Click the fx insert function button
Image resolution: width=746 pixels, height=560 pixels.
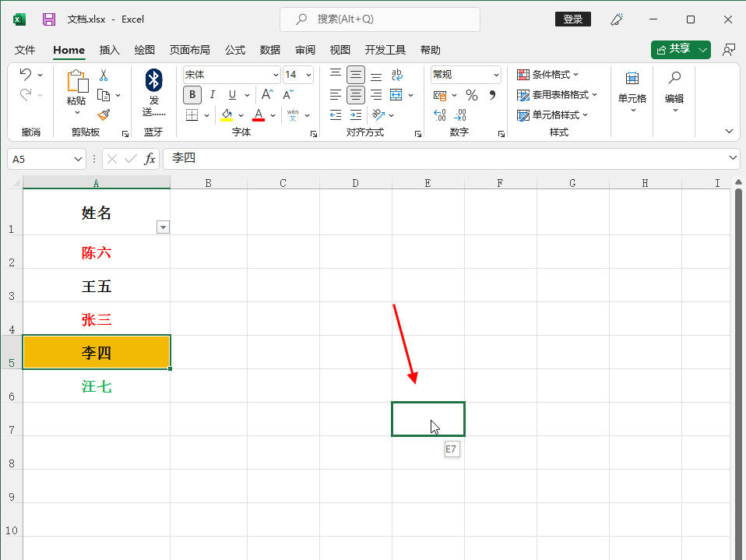(150, 159)
